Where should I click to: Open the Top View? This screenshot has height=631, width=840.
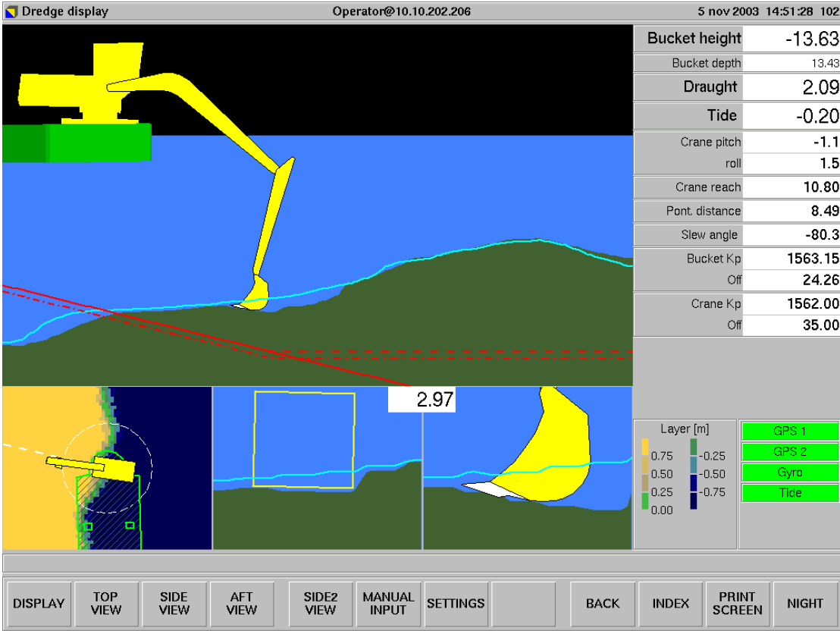(105, 603)
